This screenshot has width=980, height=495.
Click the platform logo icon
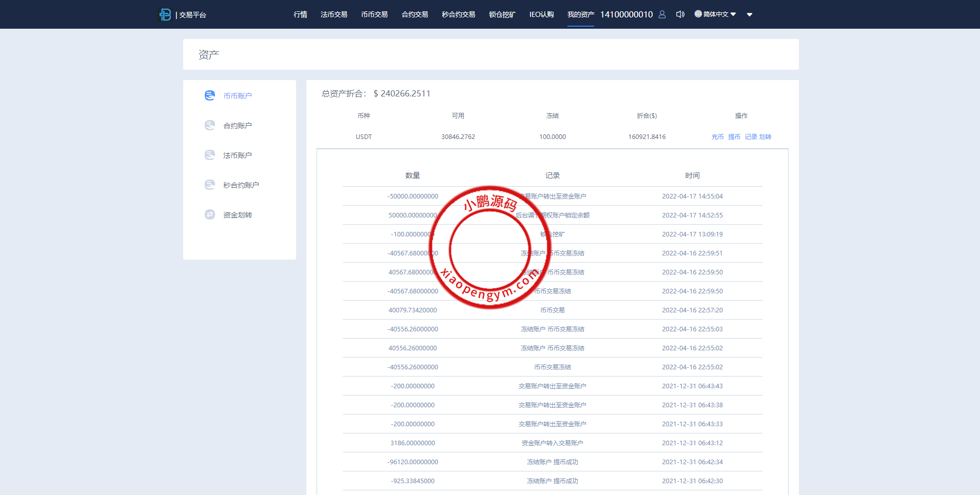pos(165,14)
